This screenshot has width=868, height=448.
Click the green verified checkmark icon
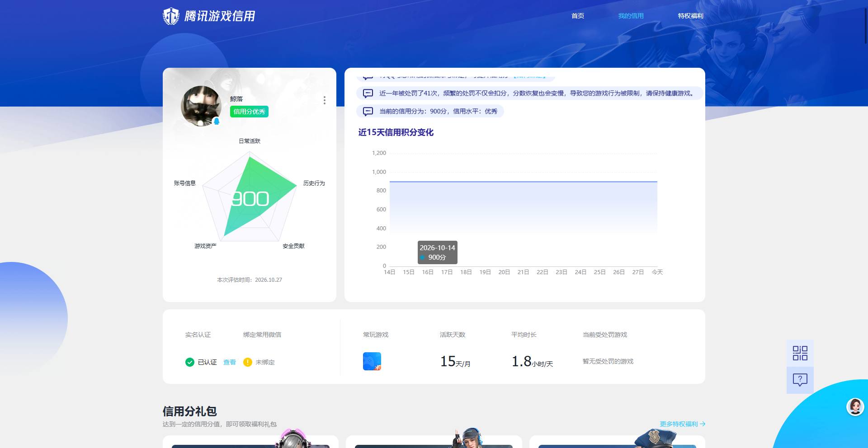190,362
